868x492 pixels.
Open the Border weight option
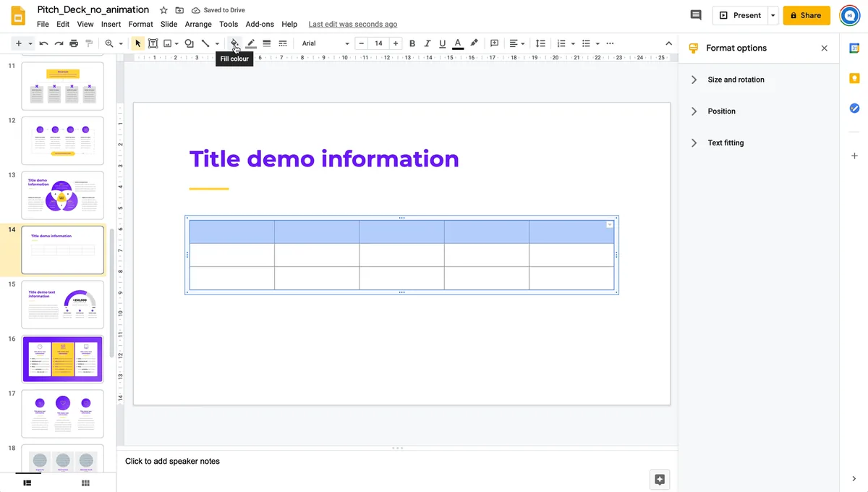[267, 43]
